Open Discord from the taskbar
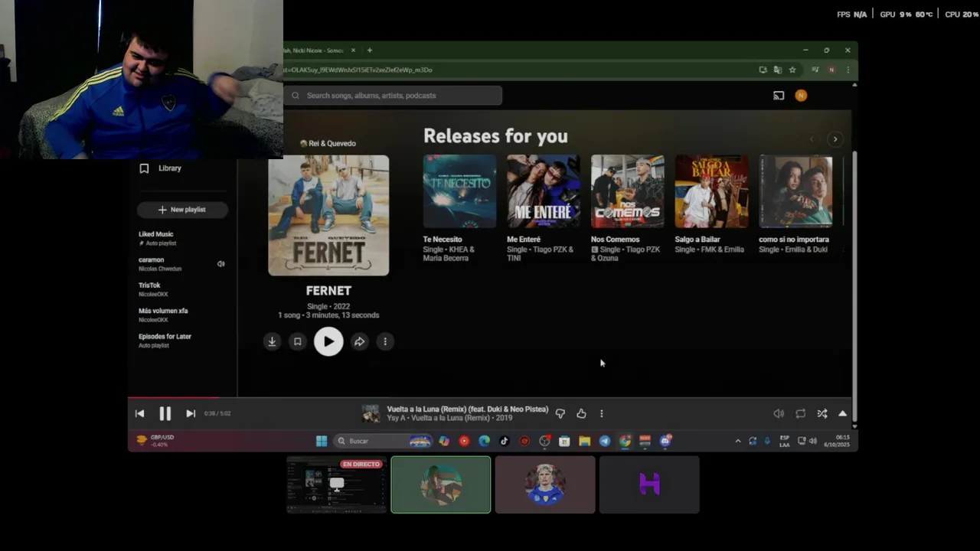The width and height of the screenshot is (980, 551). (665, 441)
